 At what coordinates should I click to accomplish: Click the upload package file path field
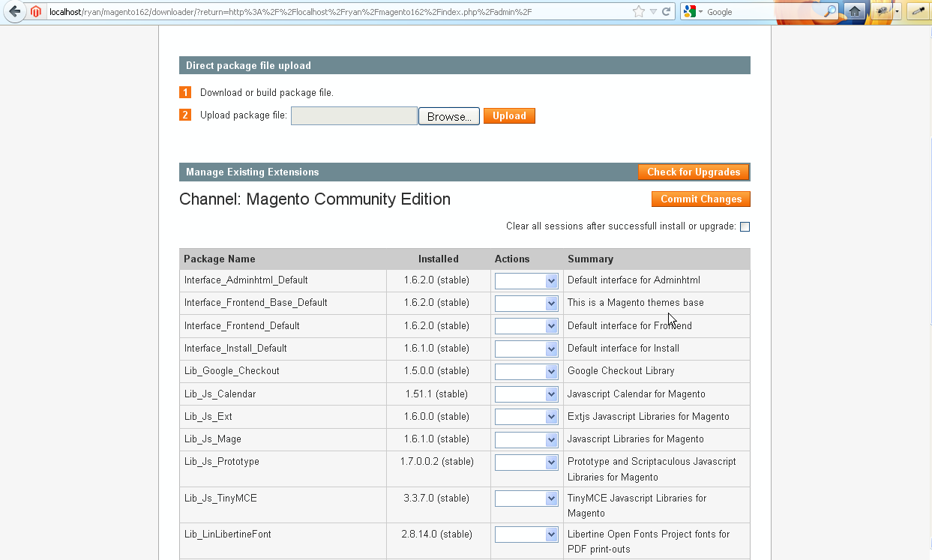coord(354,116)
